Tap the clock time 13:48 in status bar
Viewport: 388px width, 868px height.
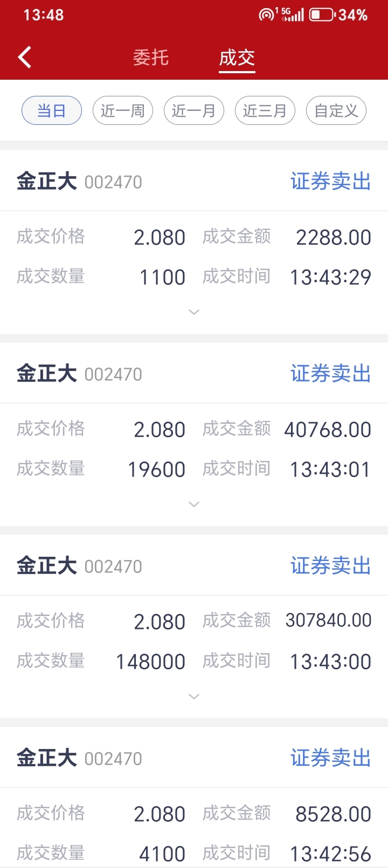44,15
